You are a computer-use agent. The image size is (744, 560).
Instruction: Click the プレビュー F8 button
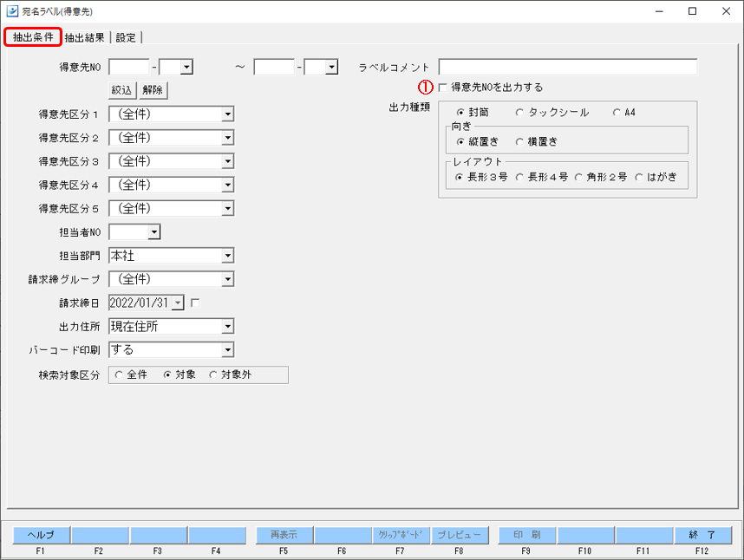click(459, 536)
